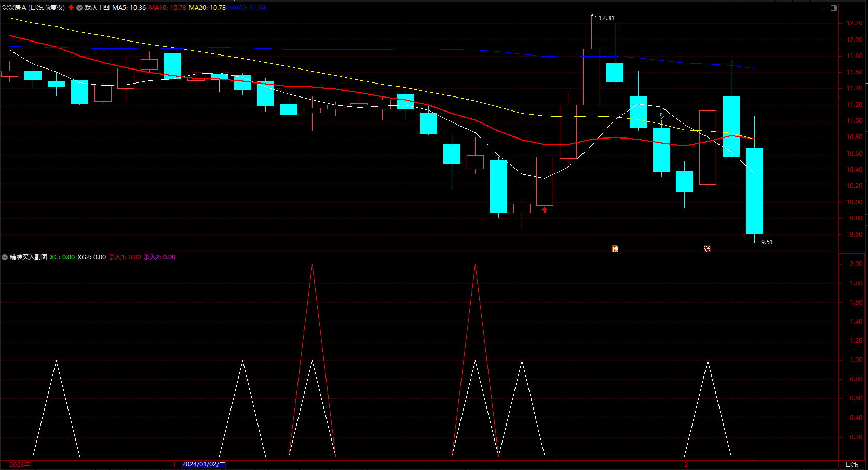Viewport: 868px width, 470px height.
Task: Click the 2023年 time axis label
Action: pos(20,464)
